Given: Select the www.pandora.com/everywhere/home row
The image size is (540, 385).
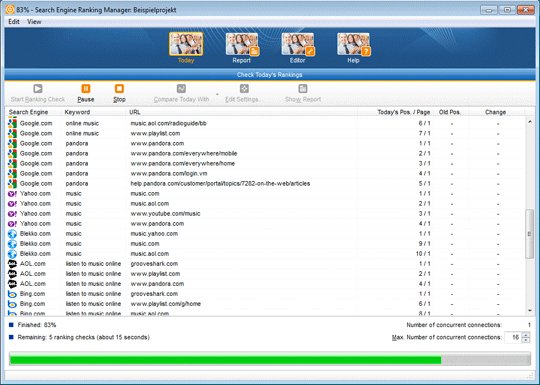Looking at the screenshot, I should [265, 163].
